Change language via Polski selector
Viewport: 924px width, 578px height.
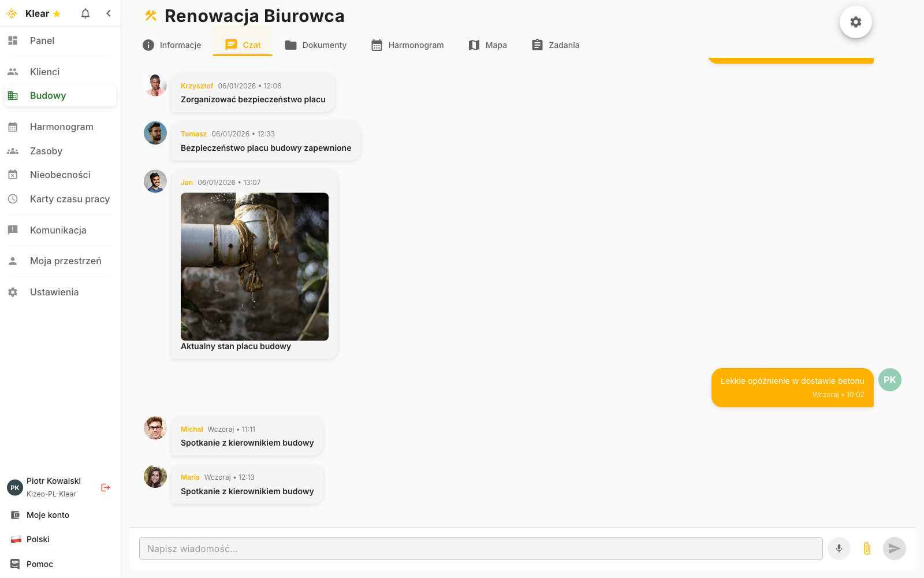(x=38, y=539)
